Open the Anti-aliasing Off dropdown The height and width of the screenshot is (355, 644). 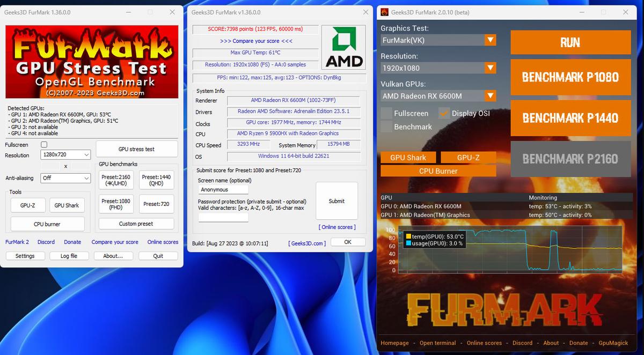pyautogui.click(x=65, y=177)
